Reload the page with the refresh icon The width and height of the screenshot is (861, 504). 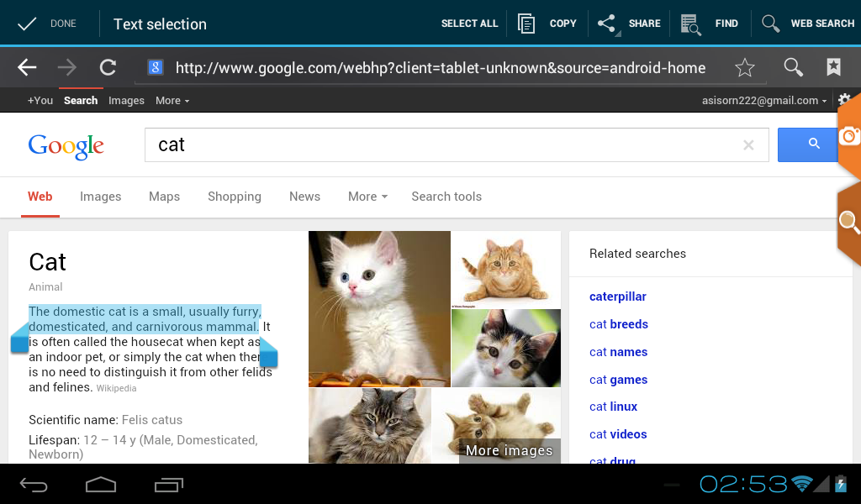[x=108, y=67]
